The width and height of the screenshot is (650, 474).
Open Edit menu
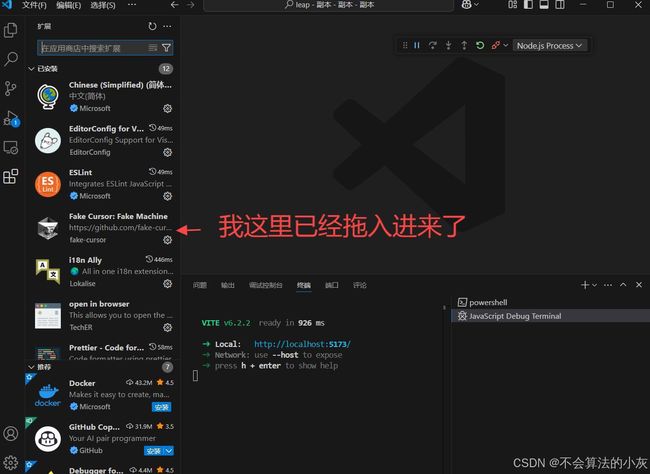tap(68, 5)
